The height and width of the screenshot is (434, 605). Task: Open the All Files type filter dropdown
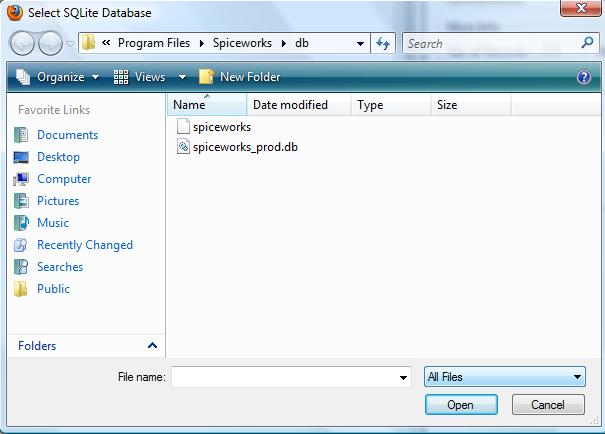(505, 377)
